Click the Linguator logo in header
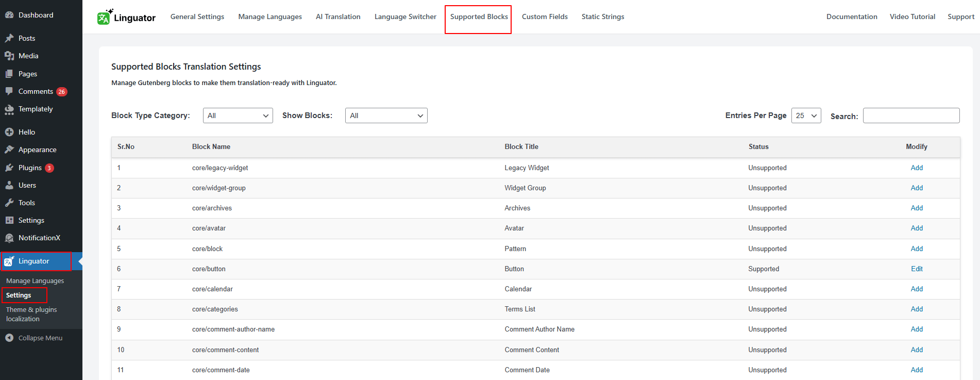Image resolution: width=980 pixels, height=380 pixels. pos(126,17)
